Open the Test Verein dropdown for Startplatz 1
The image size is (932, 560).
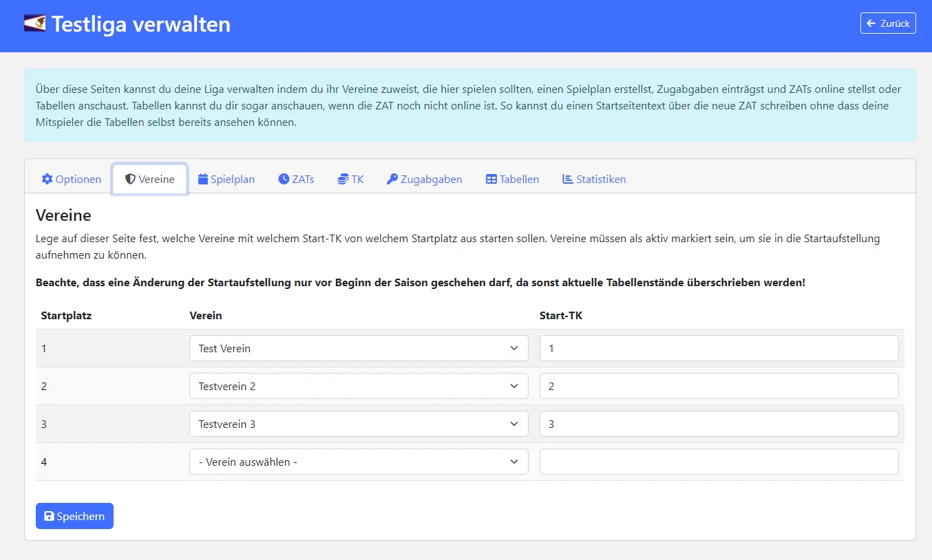(359, 348)
